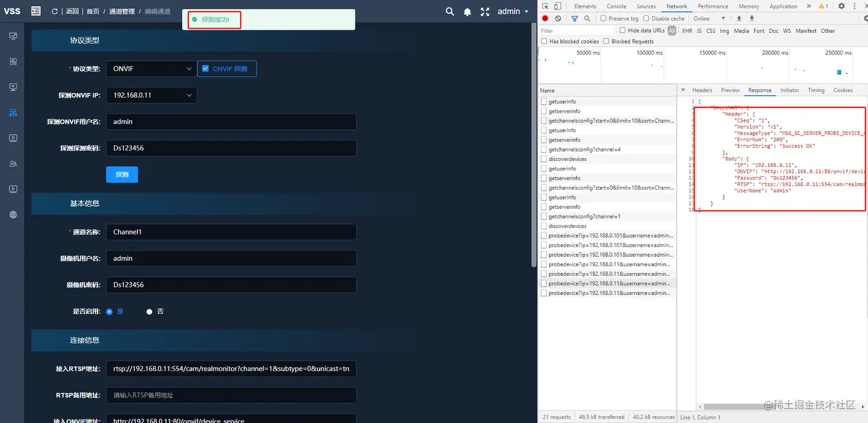Check Blocked Requests
Image resolution: width=868 pixels, height=423 pixels.
606,41
